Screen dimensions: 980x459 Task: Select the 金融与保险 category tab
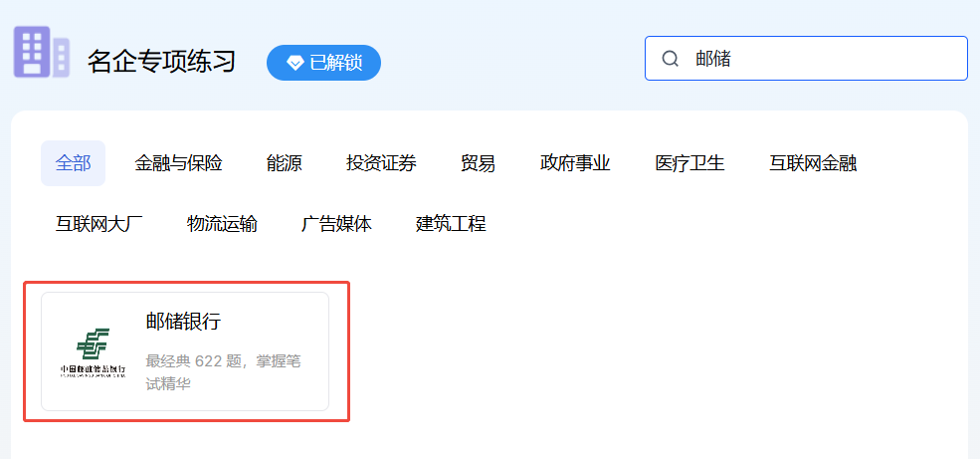[x=178, y=164]
